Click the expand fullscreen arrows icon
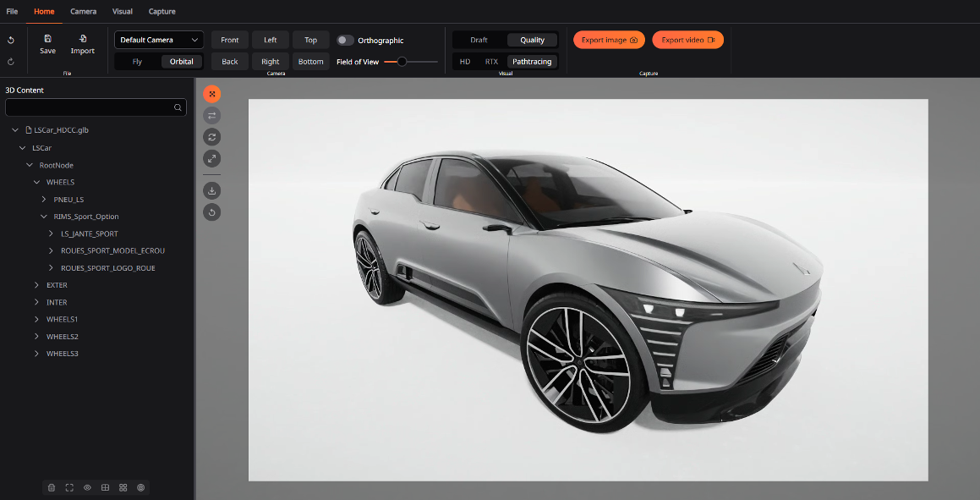980x500 pixels. click(x=212, y=158)
